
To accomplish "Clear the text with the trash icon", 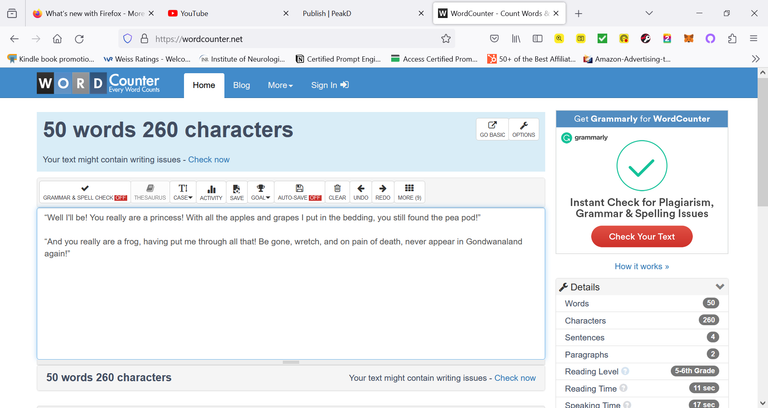I will [x=337, y=192].
